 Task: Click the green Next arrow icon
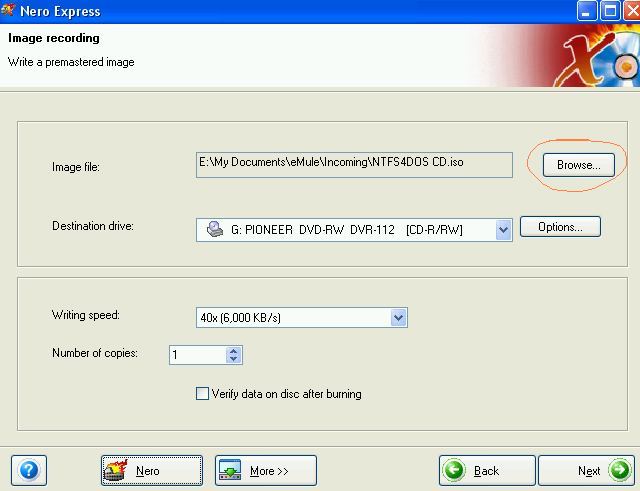[619, 470]
